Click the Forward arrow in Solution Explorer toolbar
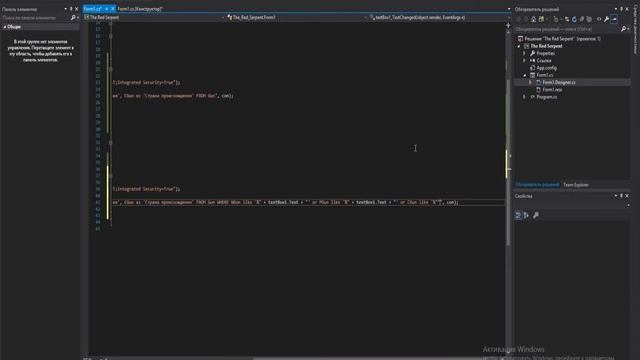The height and width of the screenshot is (360, 640). (526, 19)
